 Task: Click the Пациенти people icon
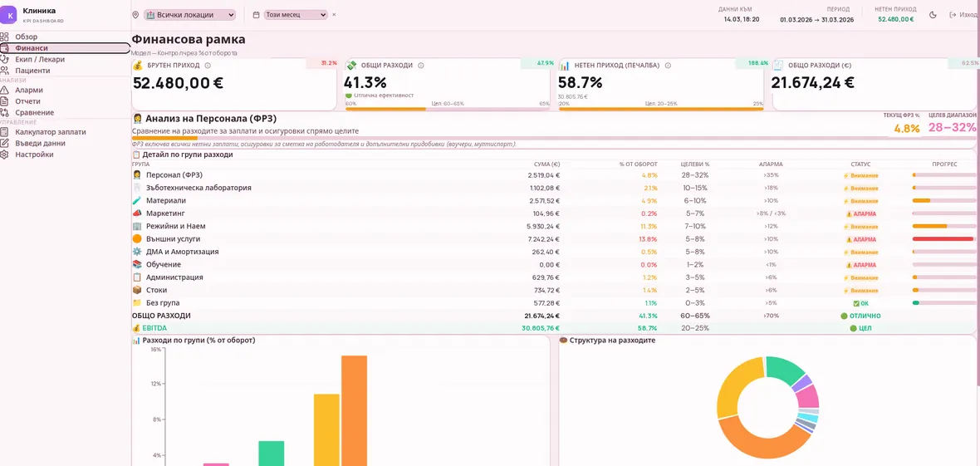click(4, 71)
